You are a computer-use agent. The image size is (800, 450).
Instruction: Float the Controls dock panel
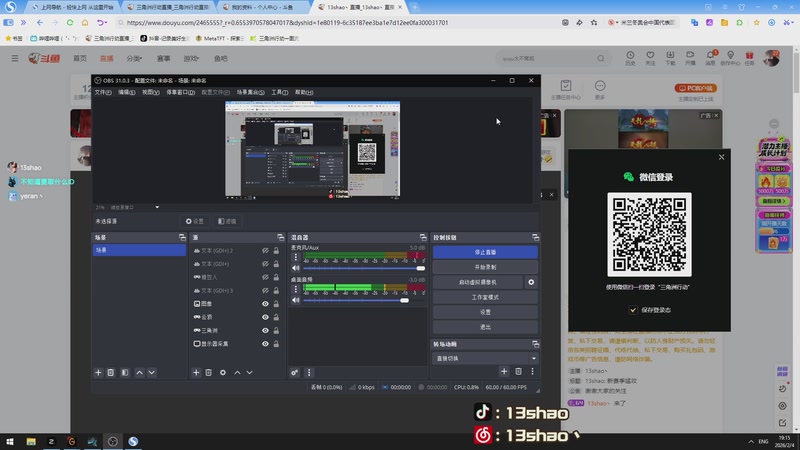pyautogui.click(x=535, y=237)
